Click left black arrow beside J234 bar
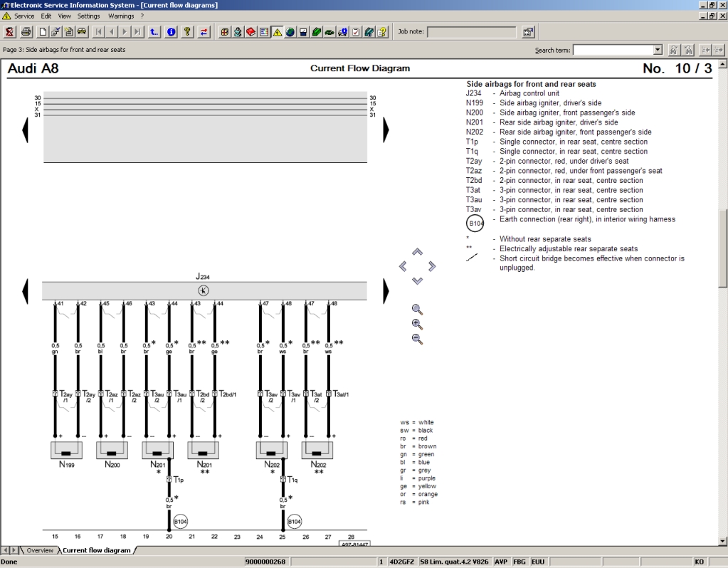Screen dimensions: 728x568 (25, 291)
